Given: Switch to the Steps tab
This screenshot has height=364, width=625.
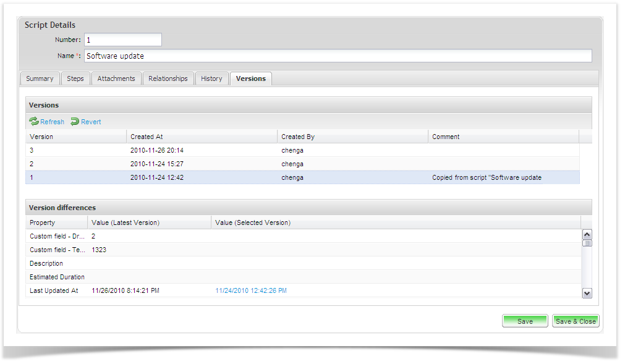Looking at the screenshot, I should click(x=75, y=78).
